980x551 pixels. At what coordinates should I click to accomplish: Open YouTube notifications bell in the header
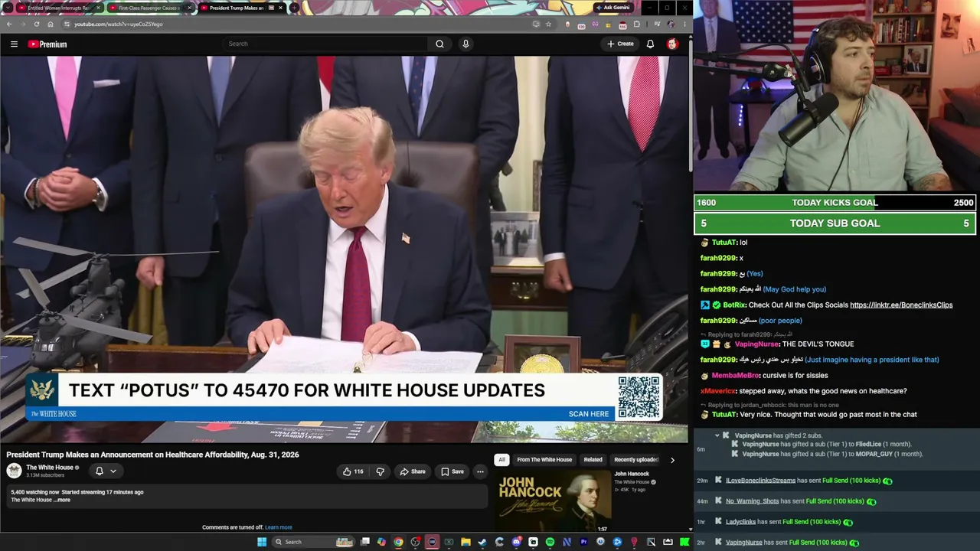point(650,44)
